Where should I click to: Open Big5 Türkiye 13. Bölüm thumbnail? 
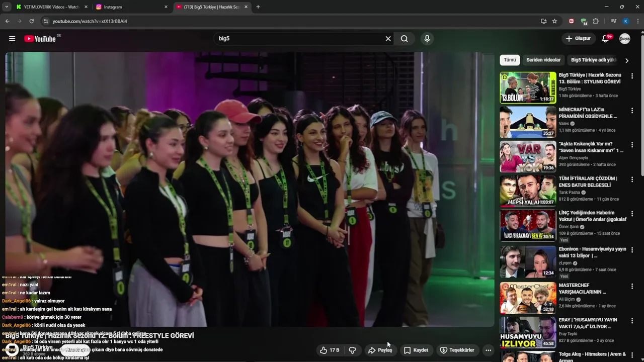click(528, 87)
